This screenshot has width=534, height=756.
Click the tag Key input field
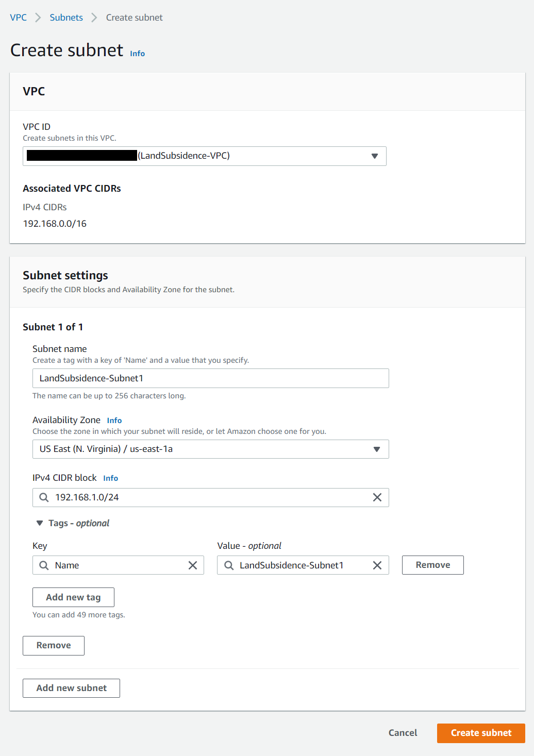tap(118, 565)
